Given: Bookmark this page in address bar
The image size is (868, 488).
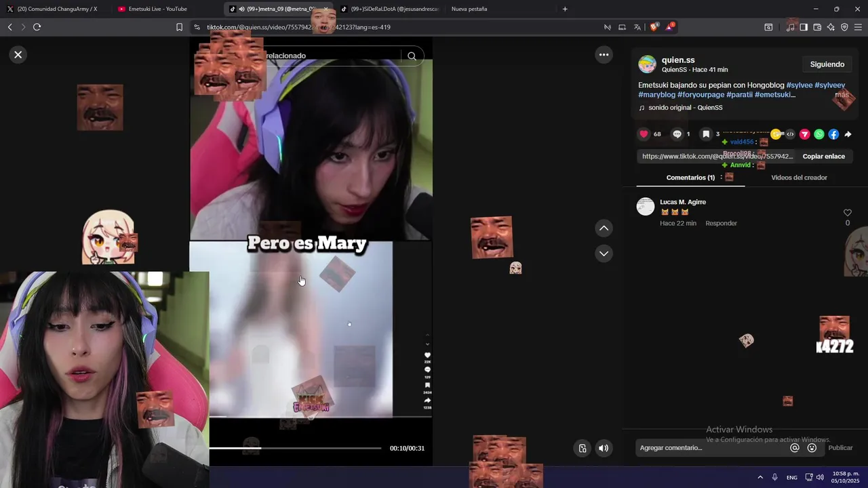Looking at the screenshot, I should [x=179, y=27].
